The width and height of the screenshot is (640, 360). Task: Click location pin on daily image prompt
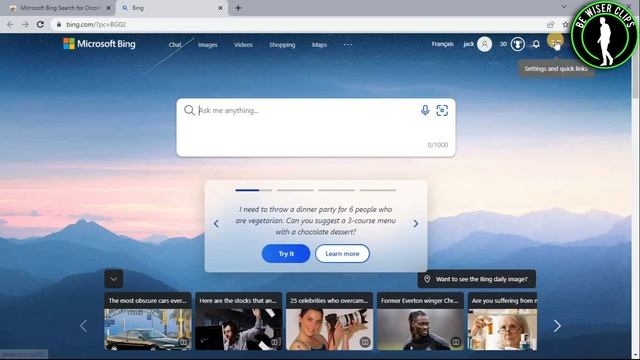tap(427, 279)
